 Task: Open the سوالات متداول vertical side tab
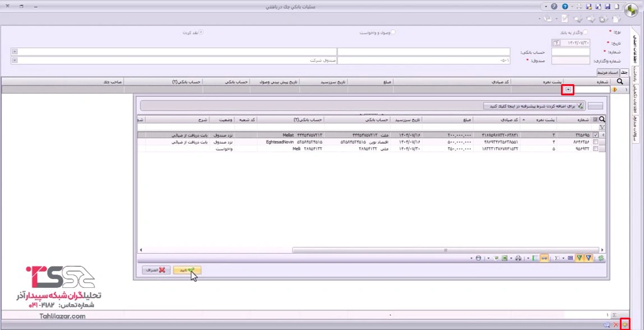pyautogui.click(x=636, y=129)
